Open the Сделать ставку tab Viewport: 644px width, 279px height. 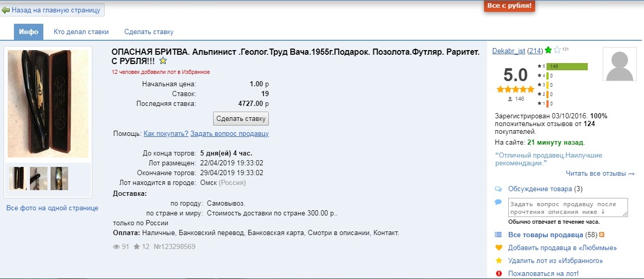149,32
